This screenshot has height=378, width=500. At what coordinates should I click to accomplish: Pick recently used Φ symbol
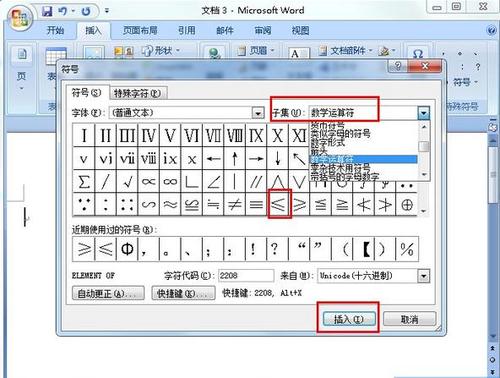127,249
